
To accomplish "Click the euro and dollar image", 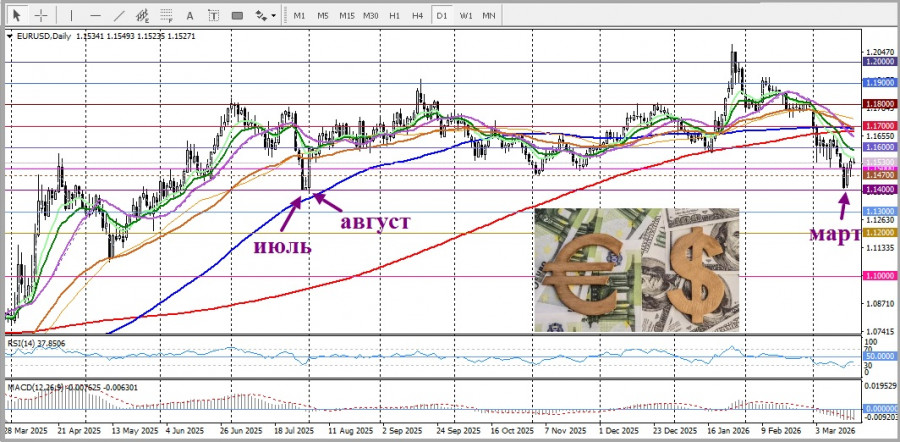I will point(637,270).
